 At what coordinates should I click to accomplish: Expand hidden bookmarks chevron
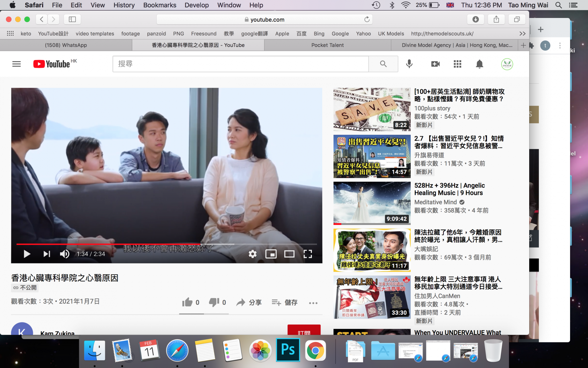522,34
